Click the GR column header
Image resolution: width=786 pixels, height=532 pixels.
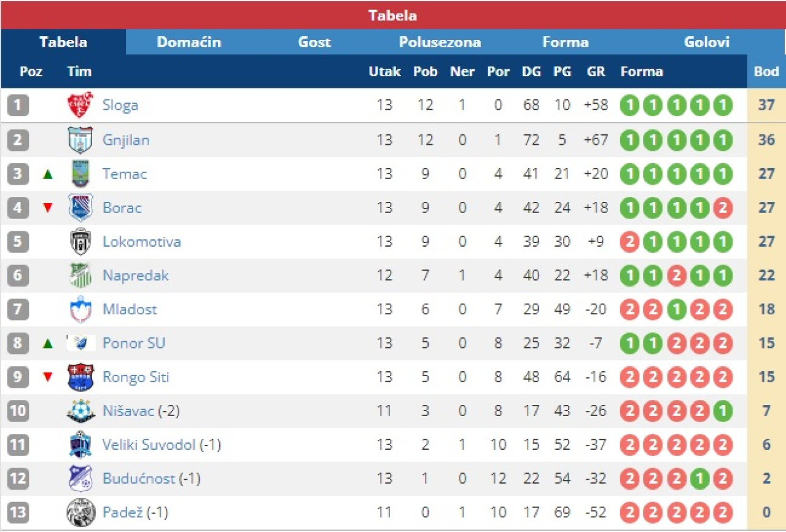pyautogui.click(x=596, y=72)
